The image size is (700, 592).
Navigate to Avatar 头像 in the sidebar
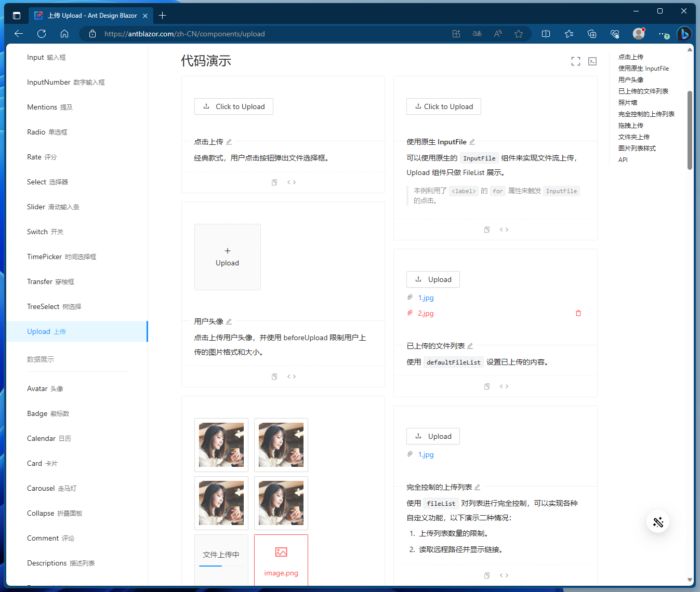click(x=45, y=388)
